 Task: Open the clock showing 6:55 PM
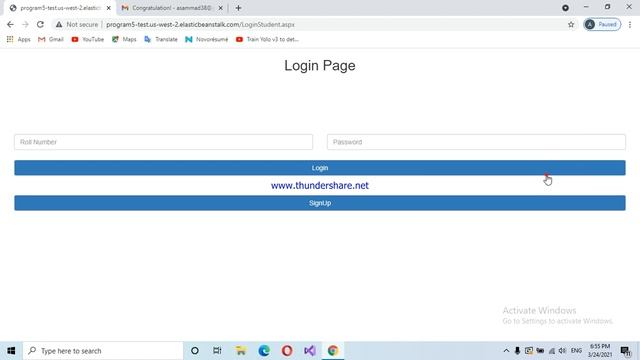click(x=600, y=351)
